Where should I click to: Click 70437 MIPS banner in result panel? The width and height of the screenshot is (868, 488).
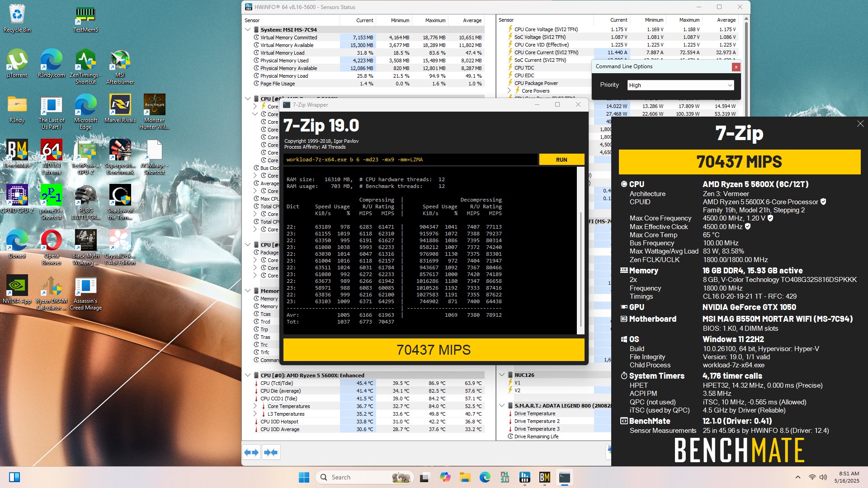coord(739,162)
